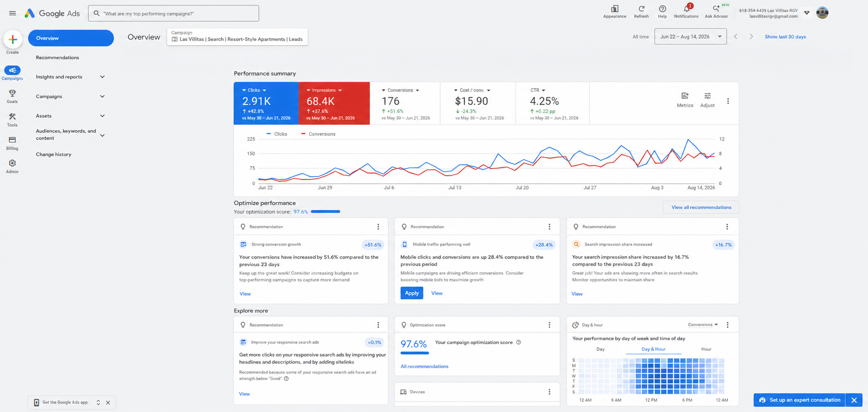Click the account profile avatar

tap(822, 13)
